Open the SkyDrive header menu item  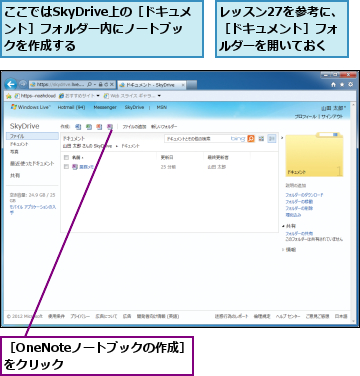[134, 107]
